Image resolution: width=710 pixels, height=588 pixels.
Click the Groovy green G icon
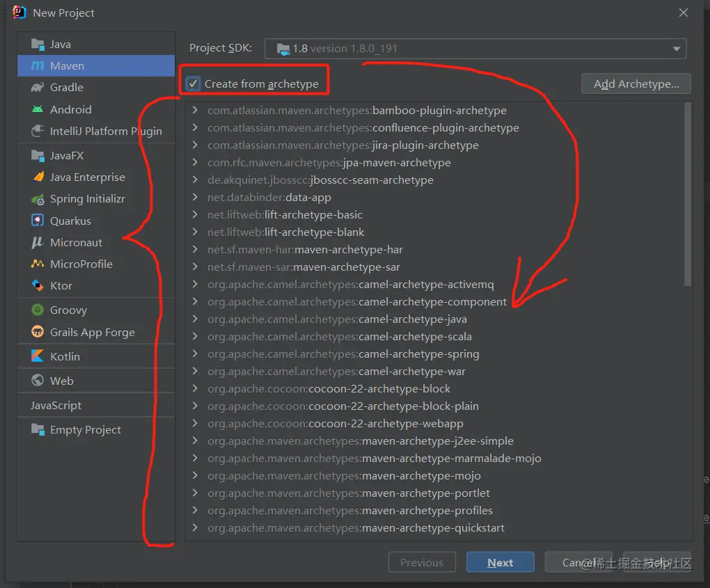coord(38,310)
